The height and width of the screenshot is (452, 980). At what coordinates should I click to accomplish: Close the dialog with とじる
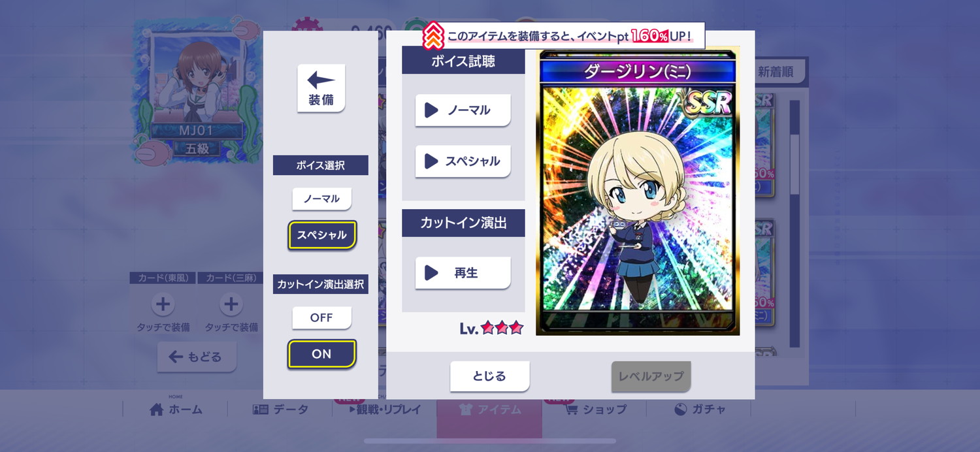pyautogui.click(x=489, y=376)
